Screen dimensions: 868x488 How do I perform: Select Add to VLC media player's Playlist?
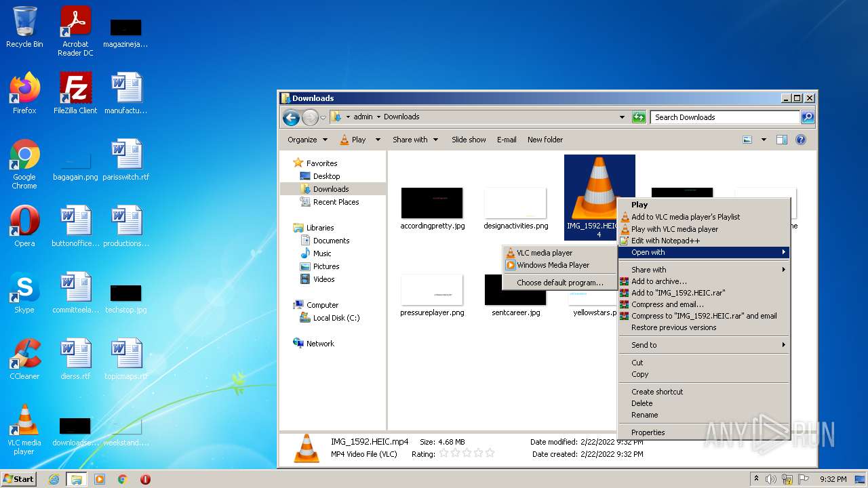point(704,217)
